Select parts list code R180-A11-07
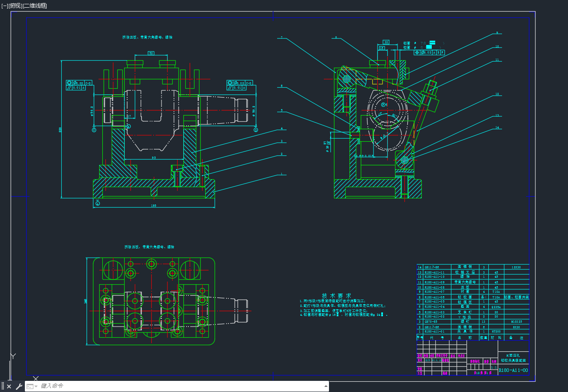The height and width of the screenshot is (392, 568). pos(434,292)
